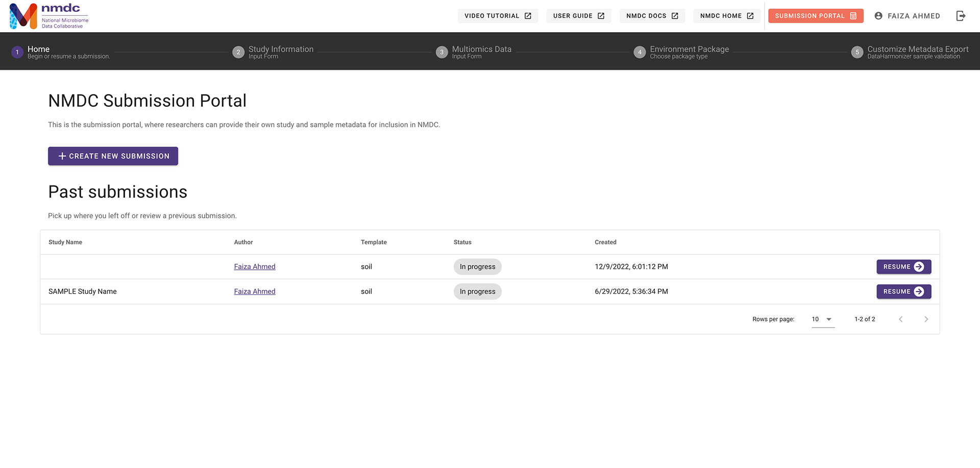Open the User Guide
The width and height of the screenshot is (980, 468).
[x=579, y=16]
